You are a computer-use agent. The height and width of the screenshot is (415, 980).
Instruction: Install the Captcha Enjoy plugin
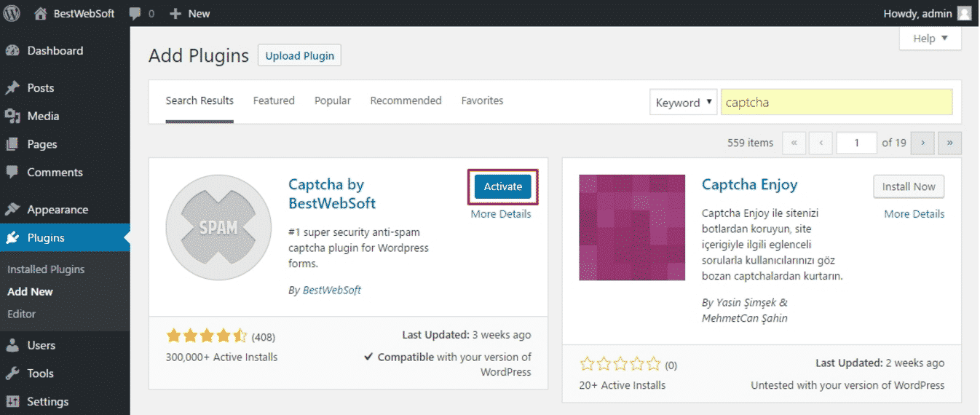tap(909, 187)
